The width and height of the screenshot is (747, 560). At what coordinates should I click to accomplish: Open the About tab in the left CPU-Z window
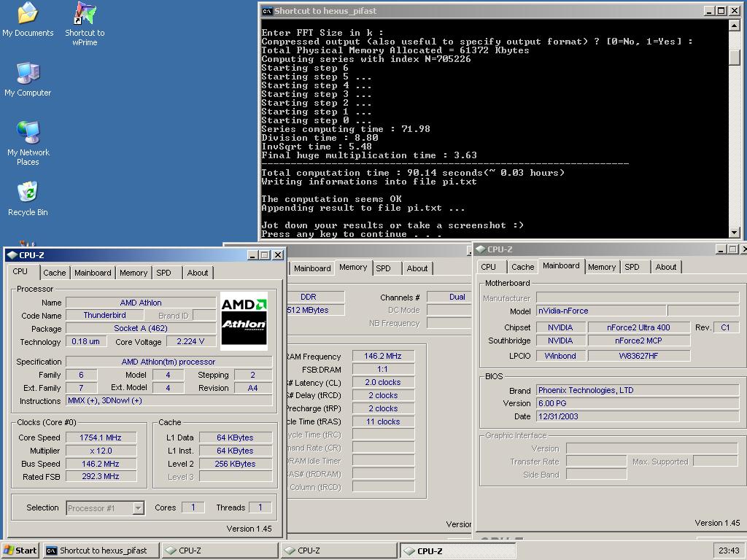coord(197,273)
